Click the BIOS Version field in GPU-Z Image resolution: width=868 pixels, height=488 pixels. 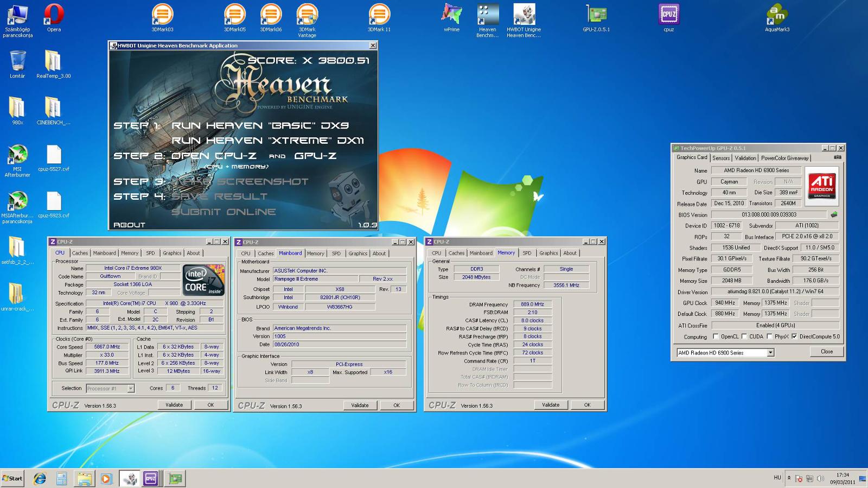769,214
